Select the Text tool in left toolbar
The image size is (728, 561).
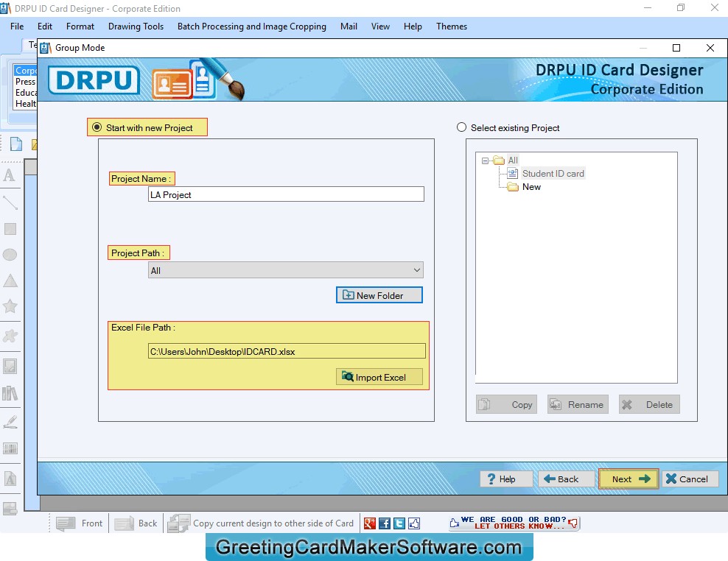[10, 175]
